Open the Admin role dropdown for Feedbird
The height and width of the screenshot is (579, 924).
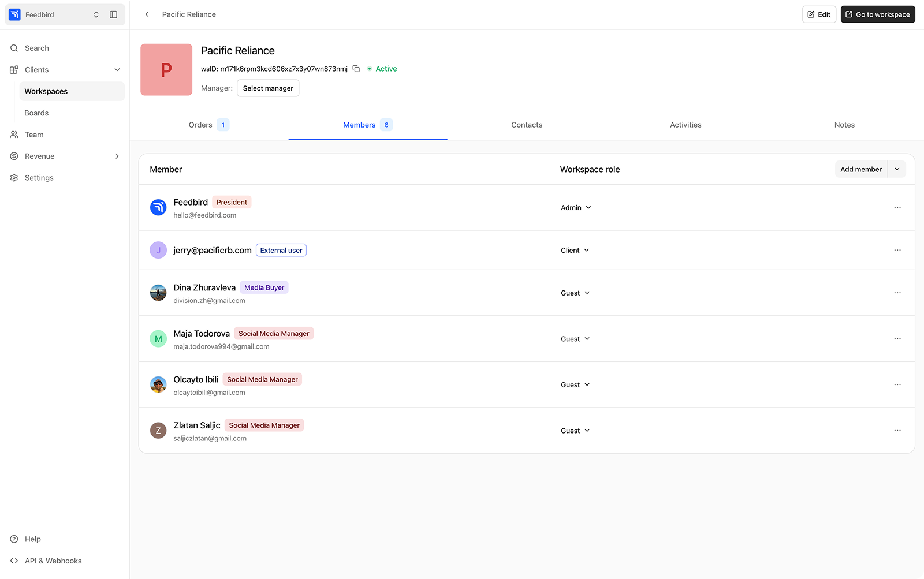tap(576, 208)
